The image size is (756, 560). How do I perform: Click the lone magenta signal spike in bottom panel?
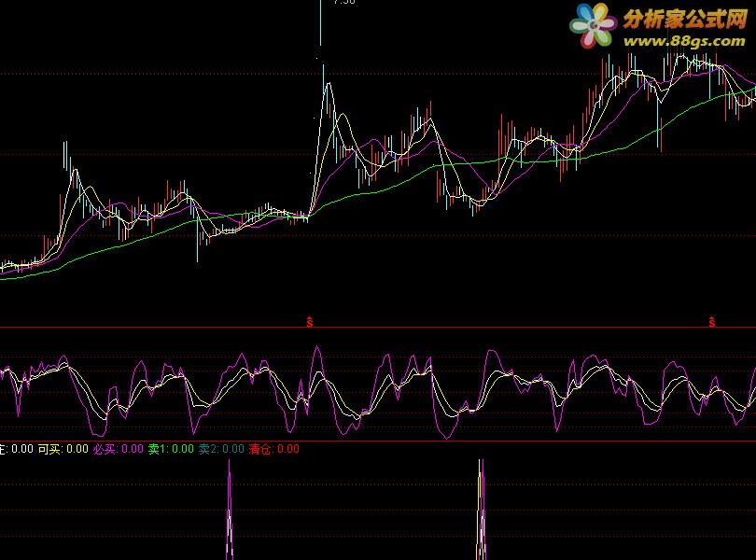(230, 510)
